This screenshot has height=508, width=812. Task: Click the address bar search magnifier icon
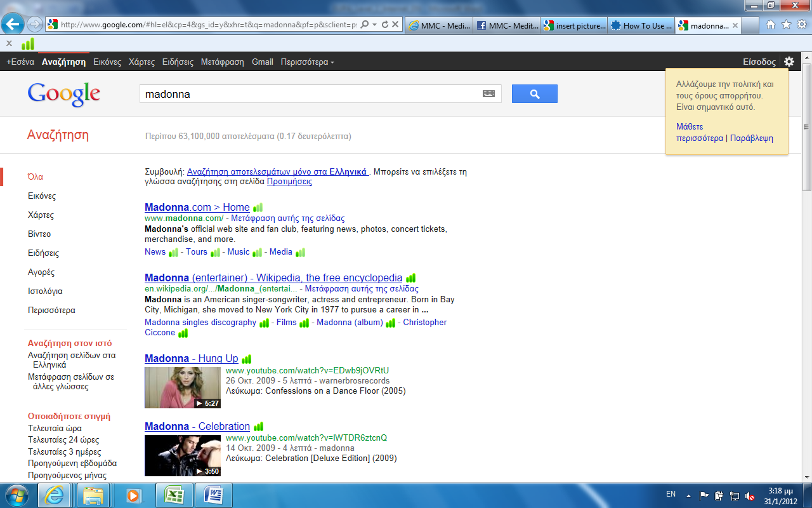pos(365,25)
